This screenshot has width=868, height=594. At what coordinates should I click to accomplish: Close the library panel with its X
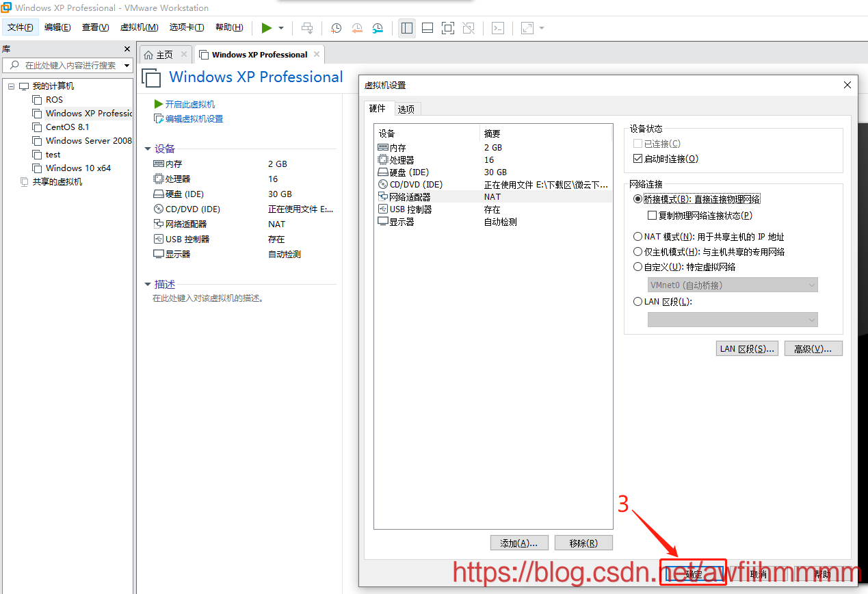click(x=127, y=49)
